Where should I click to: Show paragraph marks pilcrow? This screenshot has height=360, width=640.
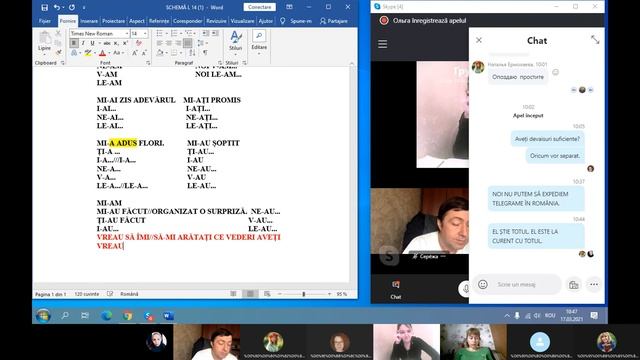pos(205,53)
